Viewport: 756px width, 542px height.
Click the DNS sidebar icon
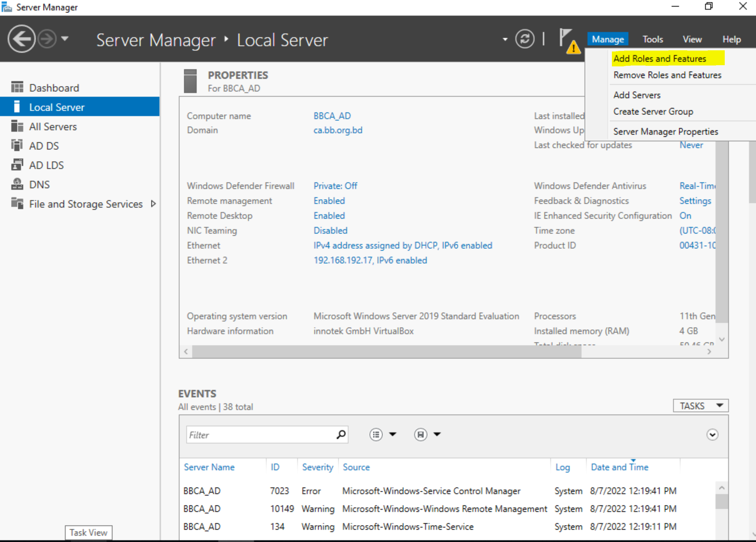click(x=17, y=184)
